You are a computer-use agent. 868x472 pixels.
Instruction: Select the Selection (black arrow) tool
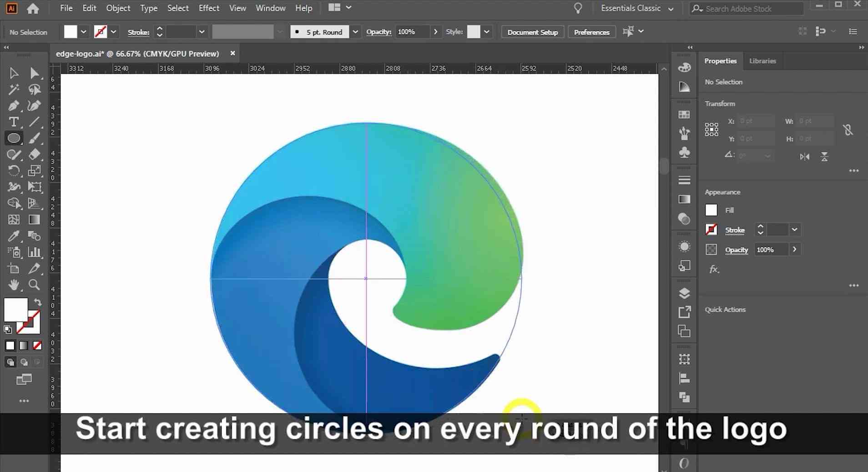pos(14,73)
